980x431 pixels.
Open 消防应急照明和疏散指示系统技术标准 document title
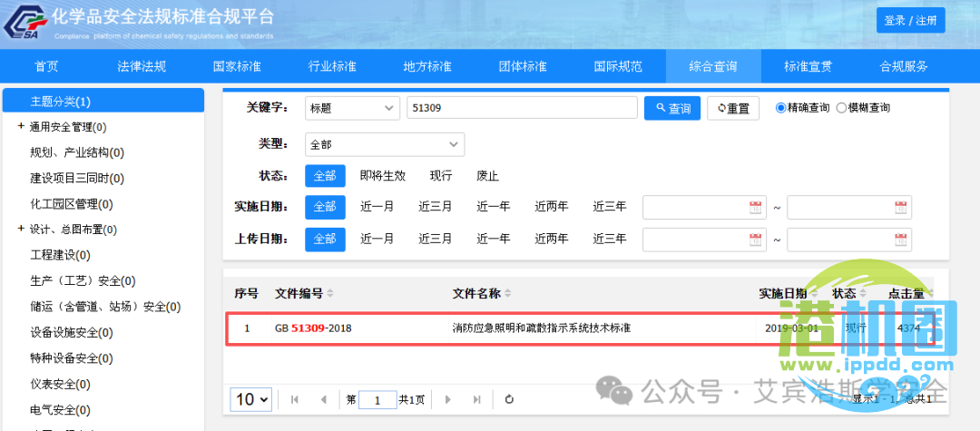click(541, 328)
